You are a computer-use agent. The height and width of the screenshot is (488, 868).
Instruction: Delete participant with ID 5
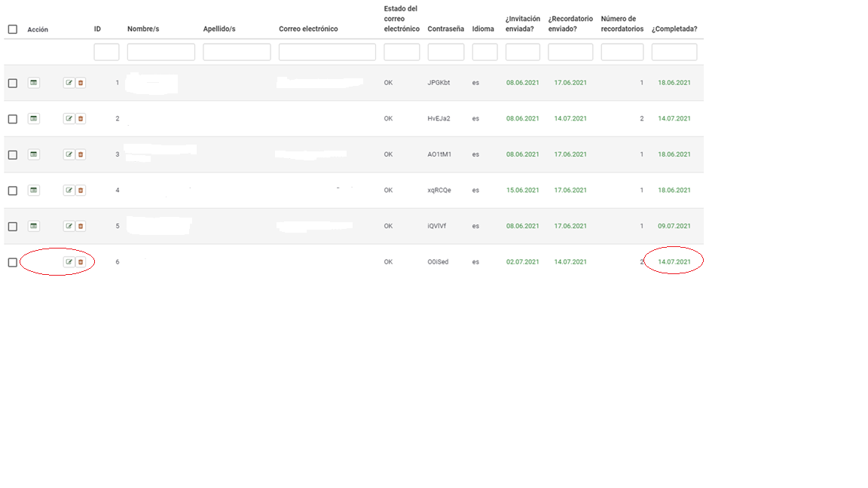point(81,226)
